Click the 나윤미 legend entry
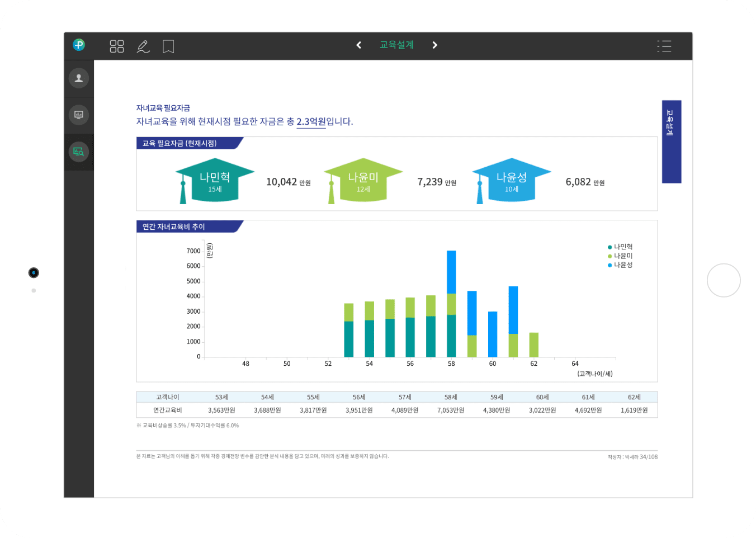The height and width of the screenshot is (538, 756). (x=620, y=256)
